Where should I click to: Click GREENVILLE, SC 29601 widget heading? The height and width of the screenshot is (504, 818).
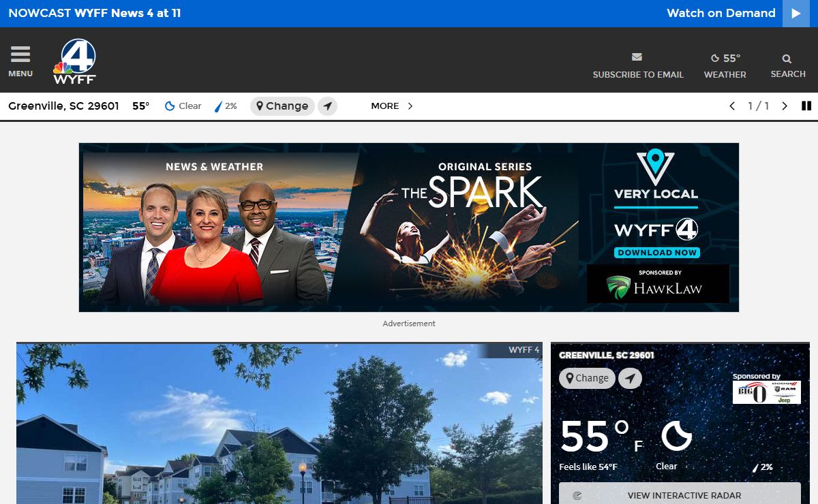click(x=607, y=356)
